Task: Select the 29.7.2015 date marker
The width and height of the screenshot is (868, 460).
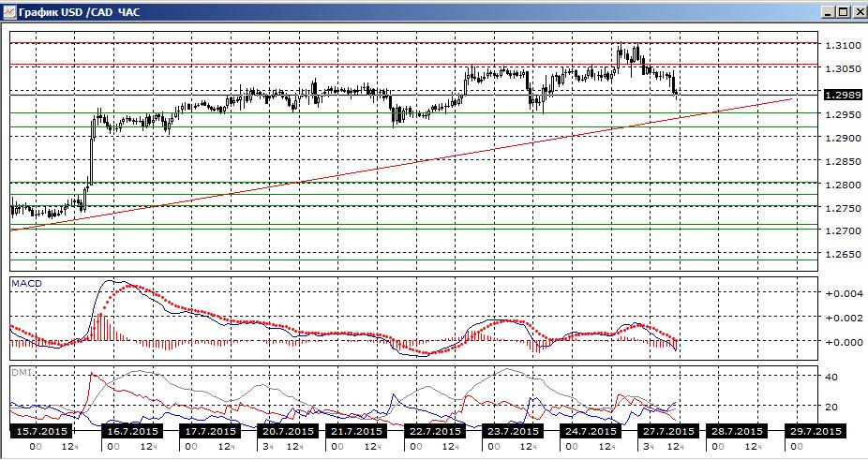Action: [815, 431]
